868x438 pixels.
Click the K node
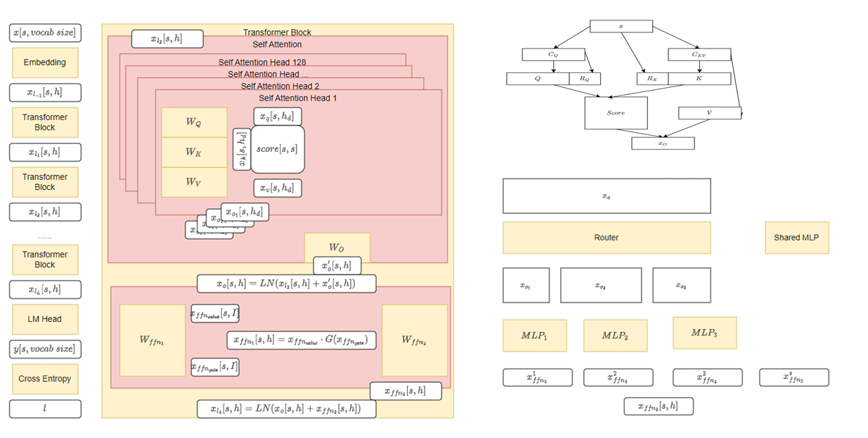[x=699, y=79]
